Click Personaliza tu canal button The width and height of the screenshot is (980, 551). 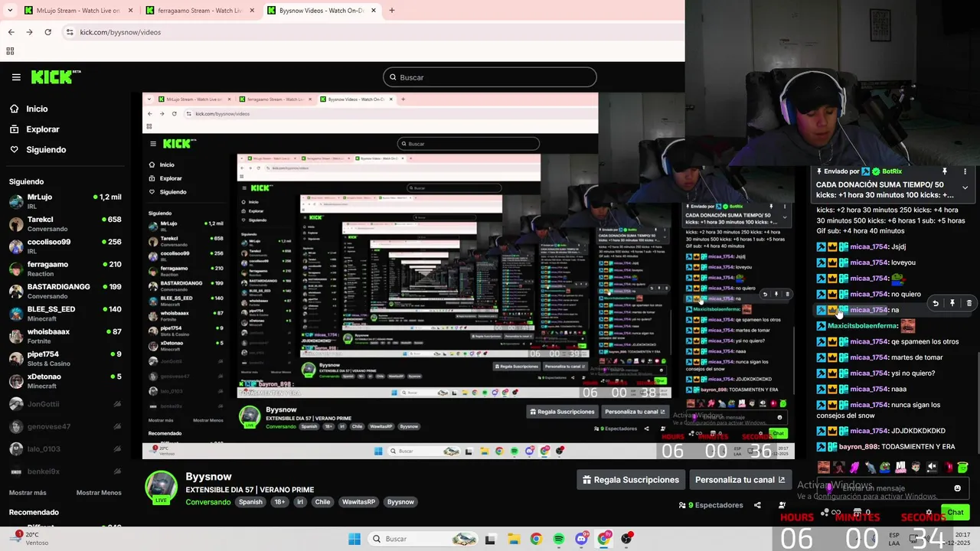[740, 480]
